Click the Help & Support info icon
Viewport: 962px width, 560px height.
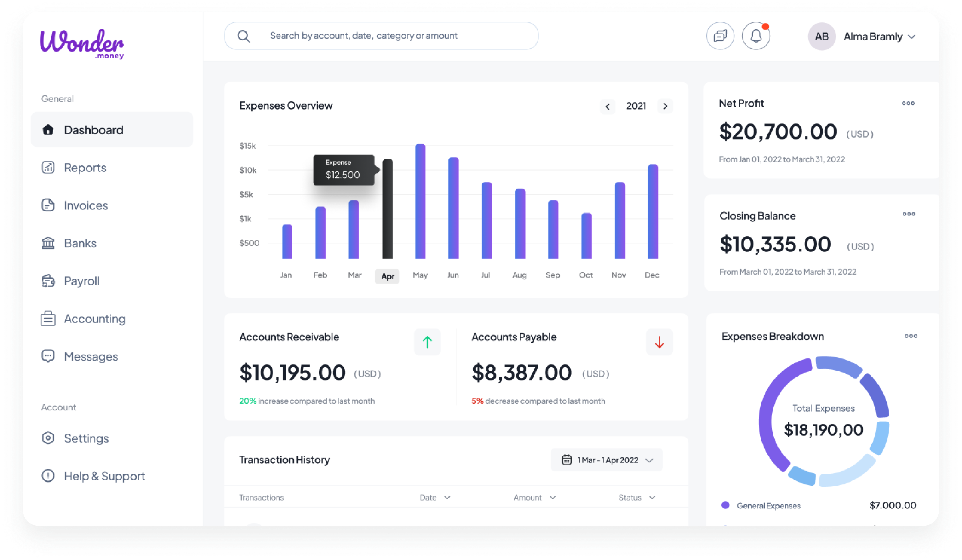[x=48, y=476]
